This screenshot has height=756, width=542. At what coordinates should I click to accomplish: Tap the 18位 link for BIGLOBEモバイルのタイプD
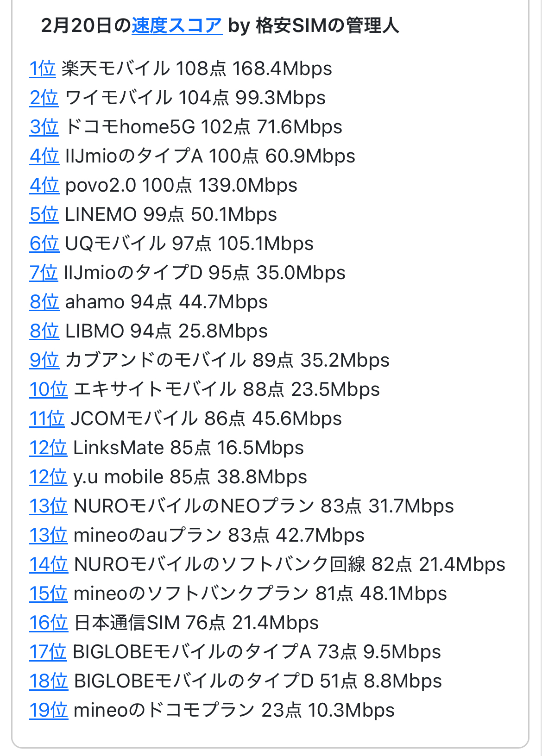click(48, 681)
